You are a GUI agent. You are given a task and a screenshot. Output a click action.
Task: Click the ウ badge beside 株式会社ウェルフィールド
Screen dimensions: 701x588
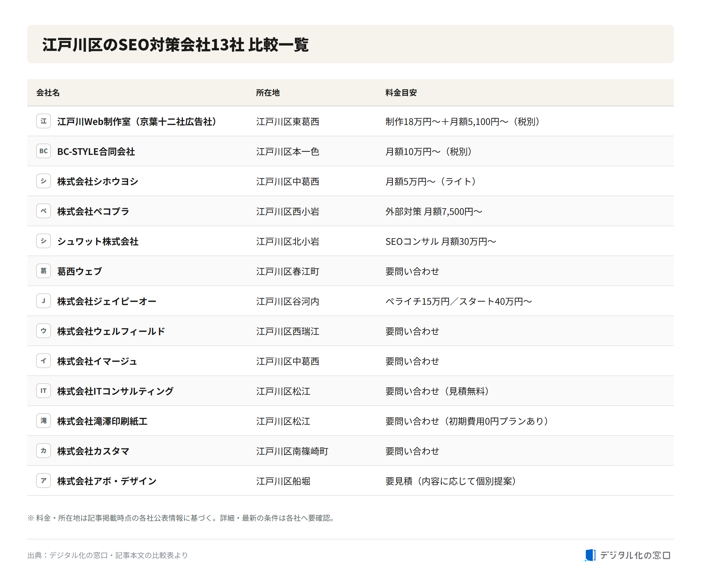click(44, 331)
